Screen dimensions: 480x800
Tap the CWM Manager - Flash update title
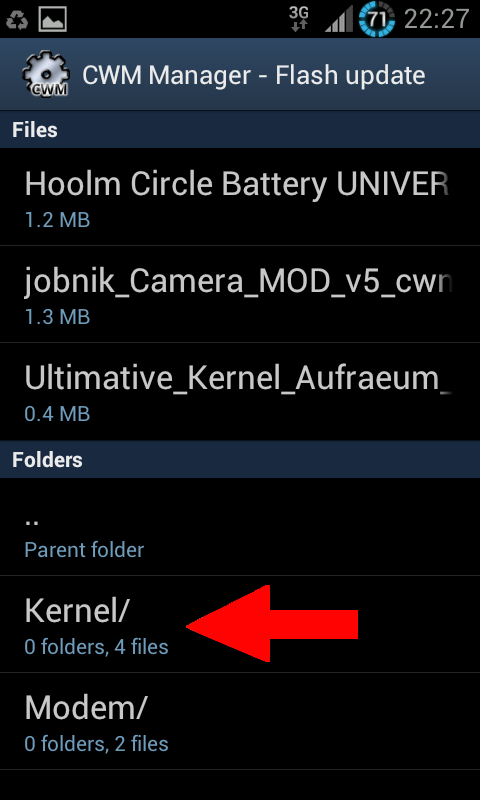[x=254, y=76]
